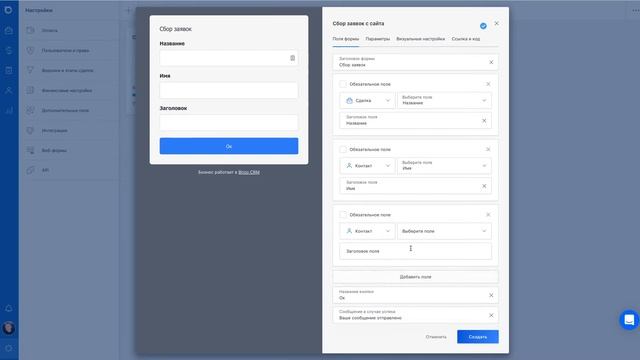The width and height of the screenshot is (640, 360).
Task: Remove the Имя contact field block with X
Action: click(488, 149)
